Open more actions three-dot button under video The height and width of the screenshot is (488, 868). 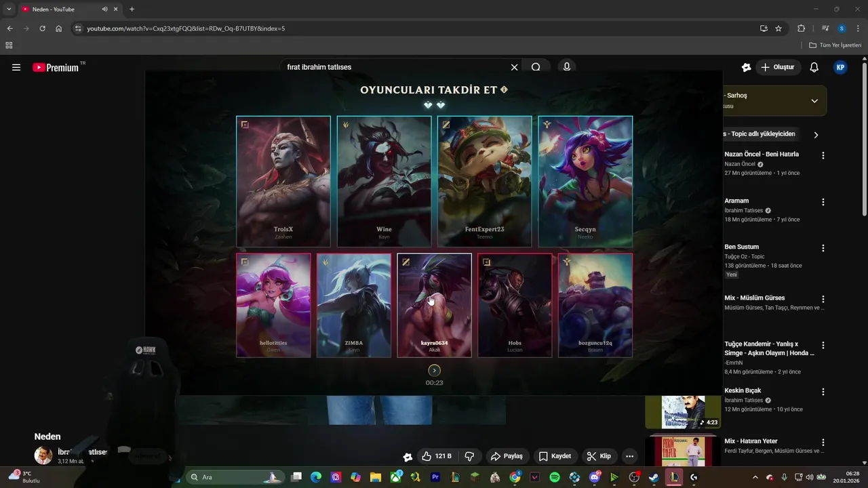pos(629,456)
